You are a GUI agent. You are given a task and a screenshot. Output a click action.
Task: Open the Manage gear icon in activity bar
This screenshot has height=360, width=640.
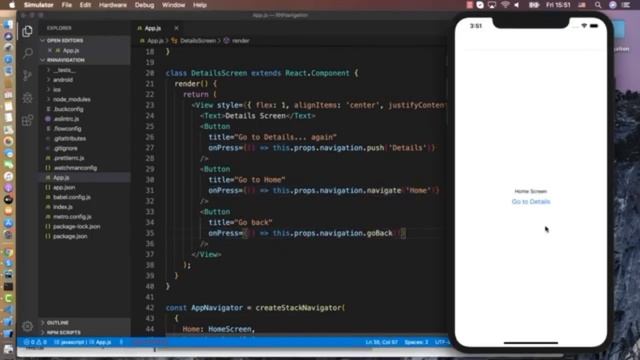point(27,326)
